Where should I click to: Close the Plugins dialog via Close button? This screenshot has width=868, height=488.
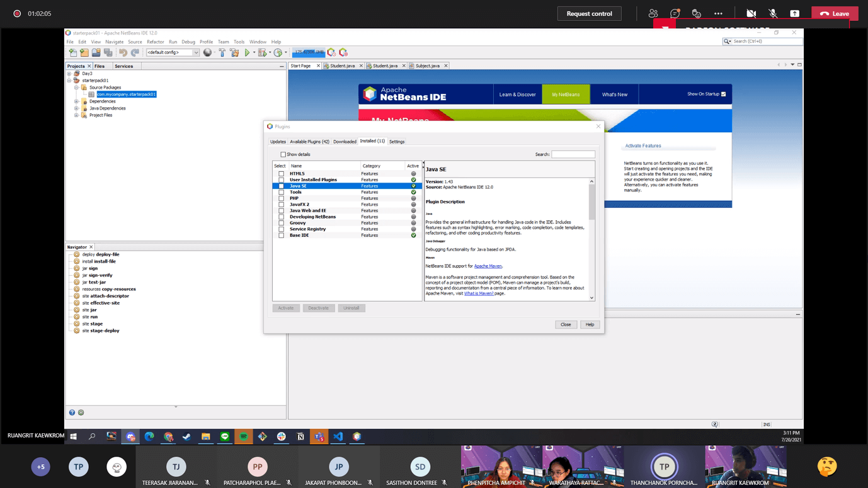(x=566, y=324)
